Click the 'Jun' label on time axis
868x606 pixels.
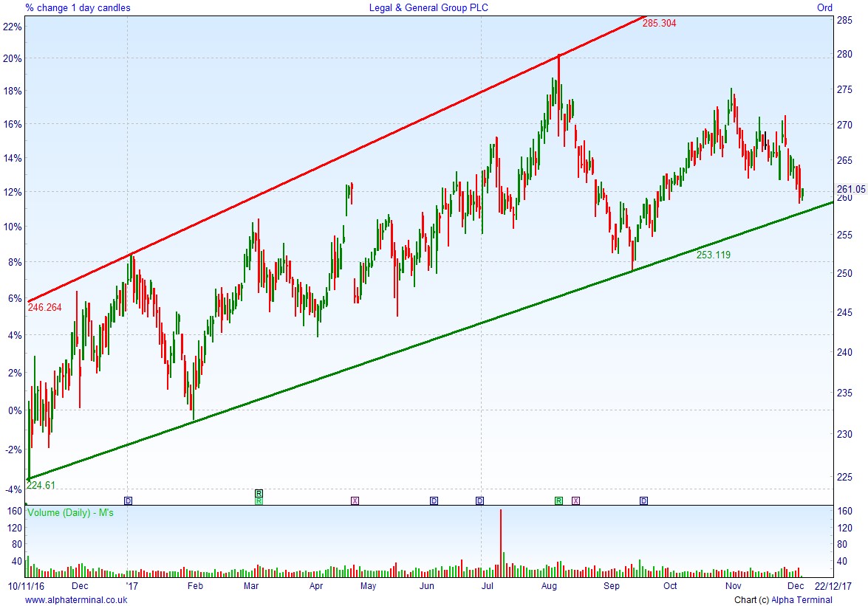coord(427,585)
